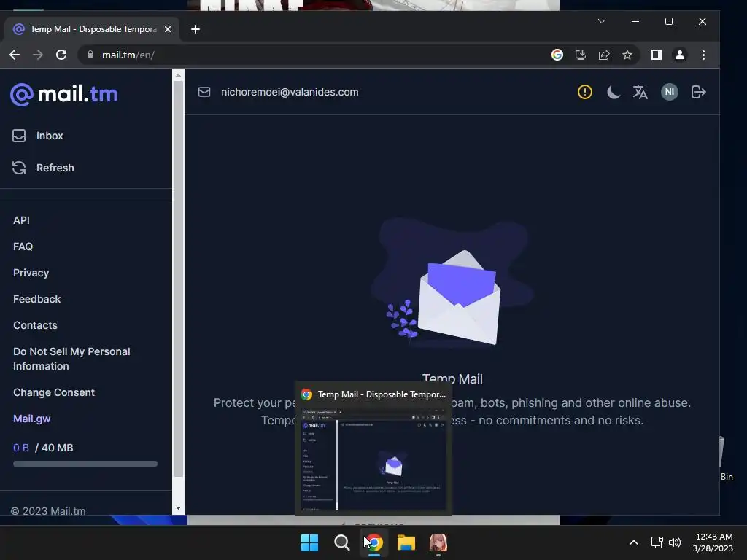The height and width of the screenshot is (560, 747).
Task: Open the Feedback link
Action: [x=36, y=299]
